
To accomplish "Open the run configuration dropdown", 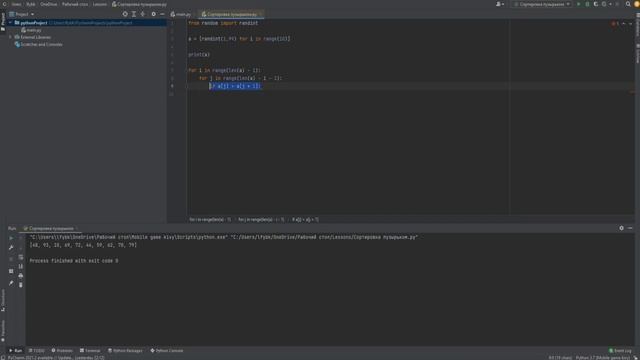I will [x=542, y=4].
